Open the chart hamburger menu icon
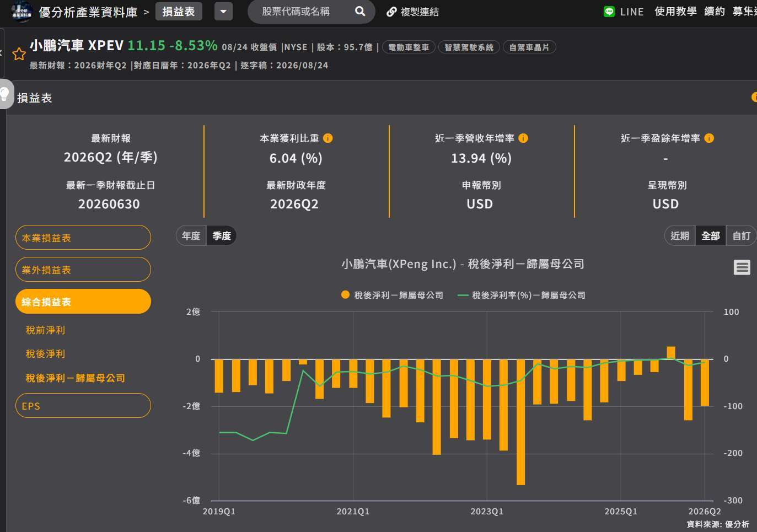The height and width of the screenshot is (532, 757). [x=742, y=267]
